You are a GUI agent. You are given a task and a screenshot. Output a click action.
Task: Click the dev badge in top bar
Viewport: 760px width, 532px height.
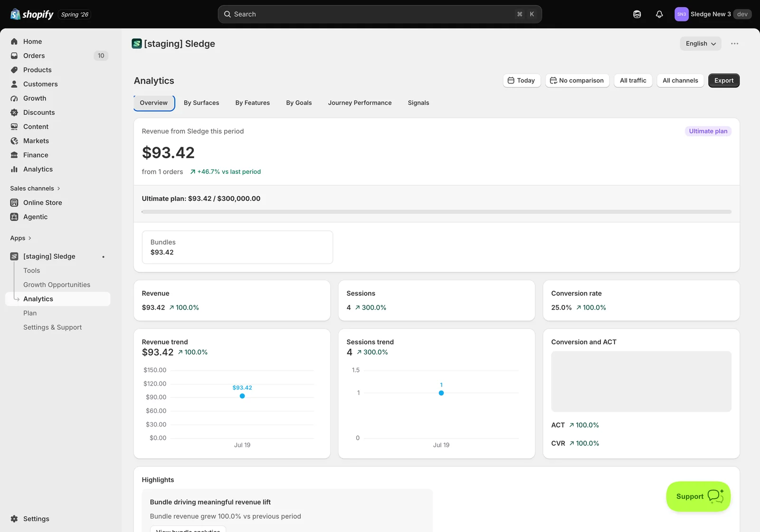[x=742, y=14]
